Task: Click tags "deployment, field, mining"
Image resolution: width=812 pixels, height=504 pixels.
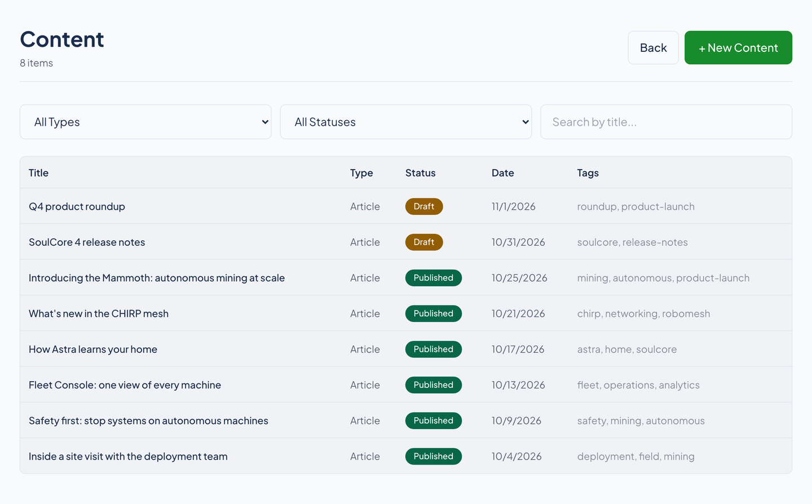Action: pyautogui.click(x=636, y=456)
